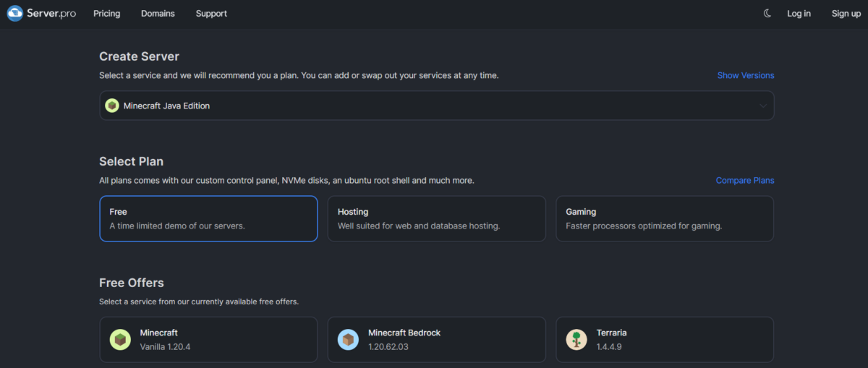Screen dimensions: 868x368
Task: Click "Well suited for web and database hosting."
Action: [419, 226]
